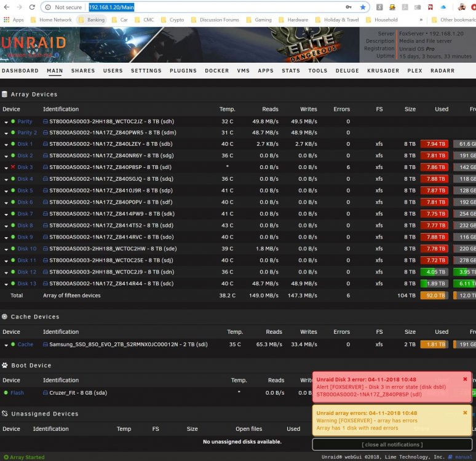Open the Home Network bookmarks folder
The width and height of the screenshot is (476, 461).
pos(51,20)
